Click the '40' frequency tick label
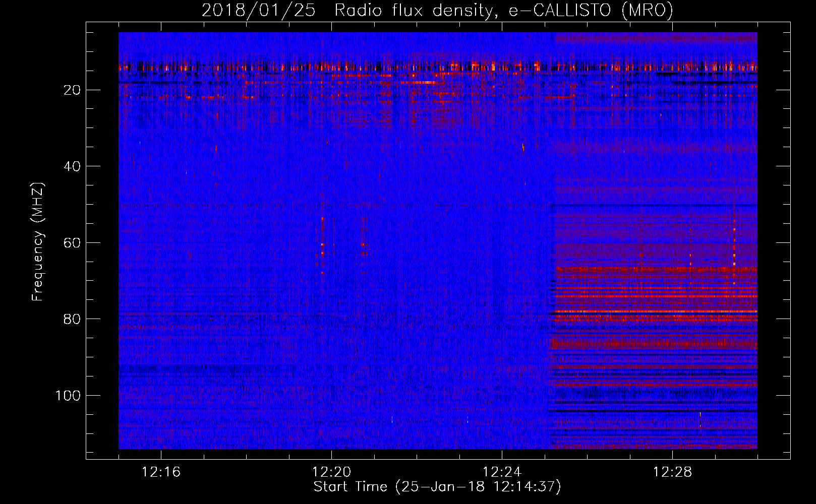816x504 pixels. (73, 166)
